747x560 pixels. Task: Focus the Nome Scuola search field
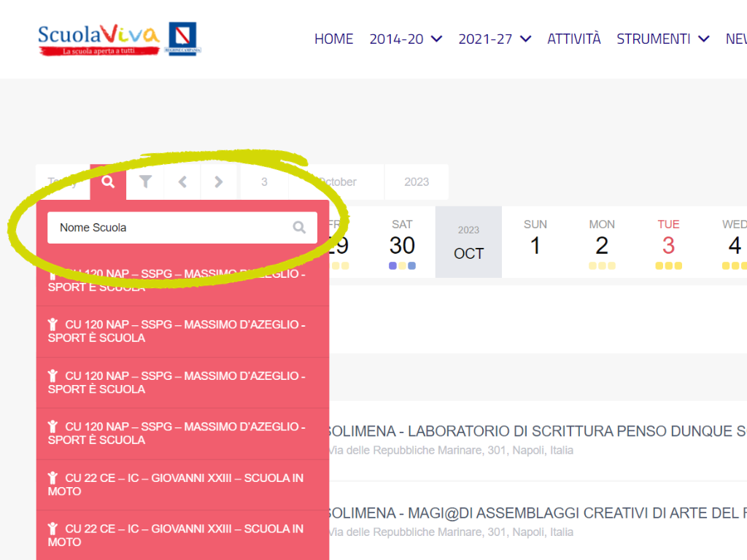click(171, 227)
